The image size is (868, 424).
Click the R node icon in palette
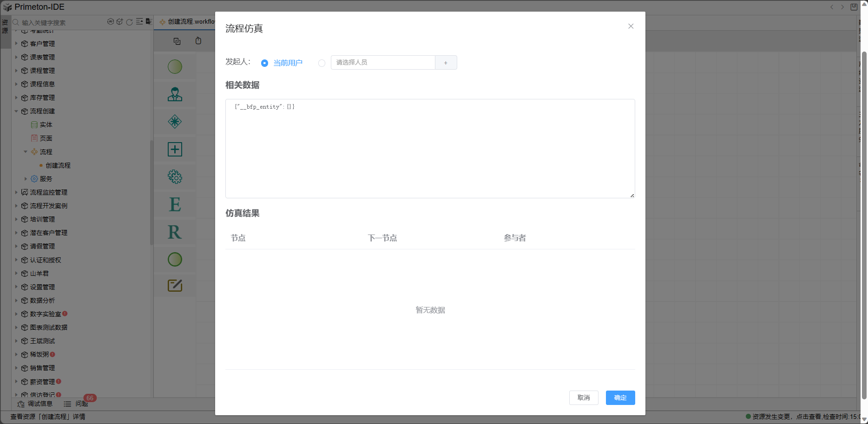tap(175, 232)
